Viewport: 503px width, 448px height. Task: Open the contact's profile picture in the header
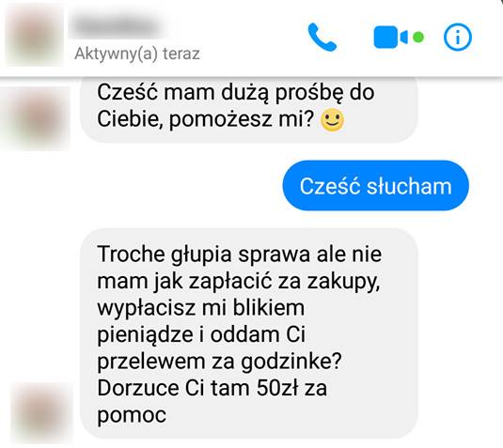point(35,36)
